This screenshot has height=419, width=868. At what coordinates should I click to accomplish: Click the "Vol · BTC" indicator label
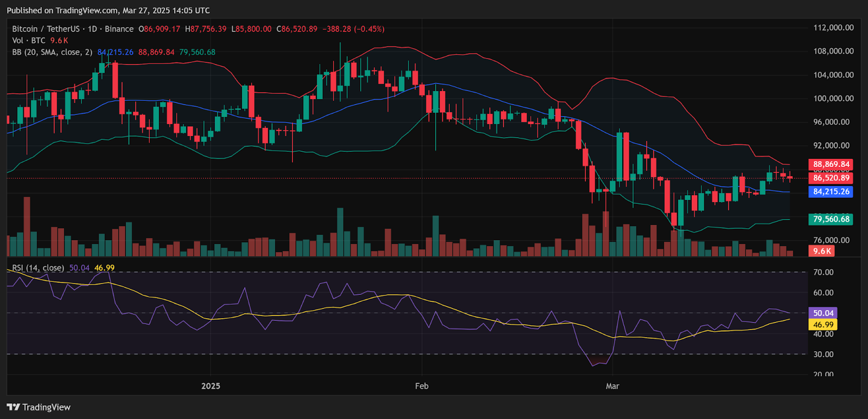point(29,41)
